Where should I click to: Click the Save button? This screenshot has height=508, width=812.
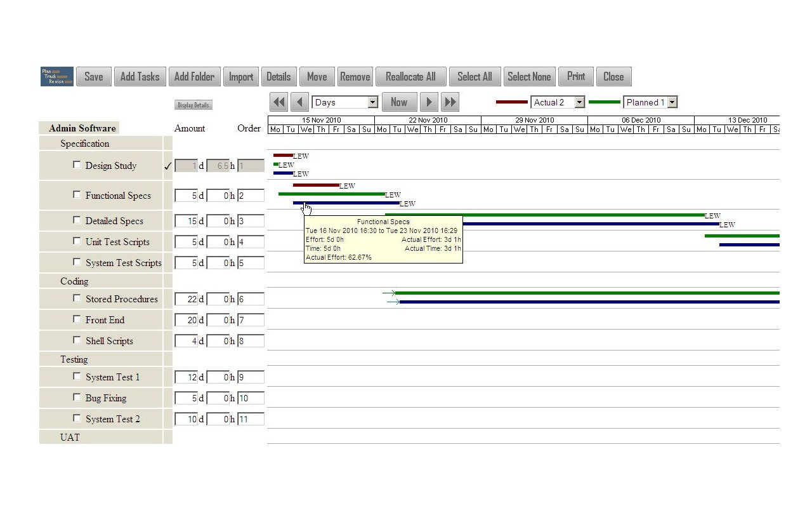point(94,77)
